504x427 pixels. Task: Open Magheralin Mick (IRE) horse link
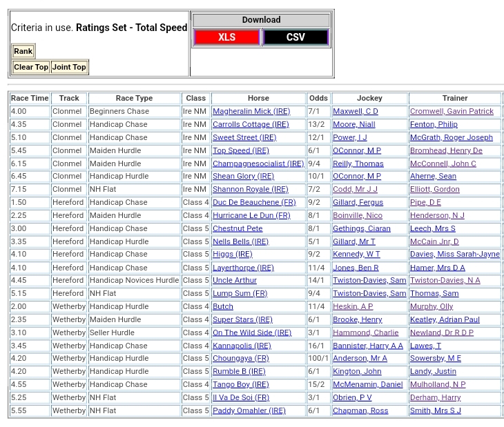[251, 111]
